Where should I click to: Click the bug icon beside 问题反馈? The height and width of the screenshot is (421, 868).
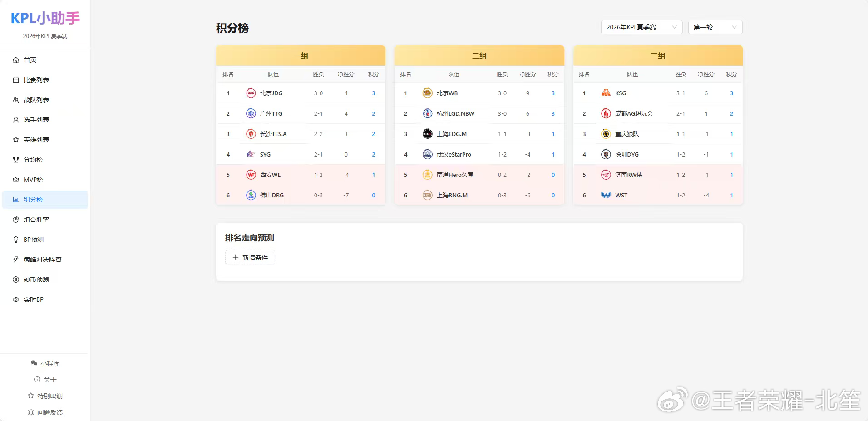(31, 412)
